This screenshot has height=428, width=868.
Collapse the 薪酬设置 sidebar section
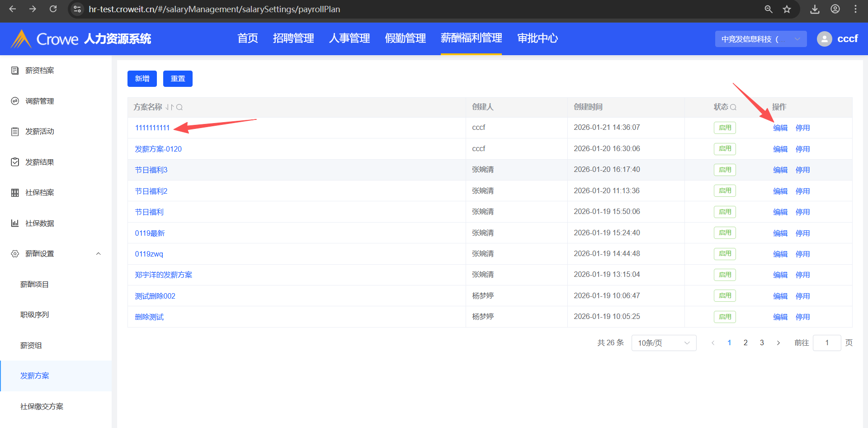[98, 254]
